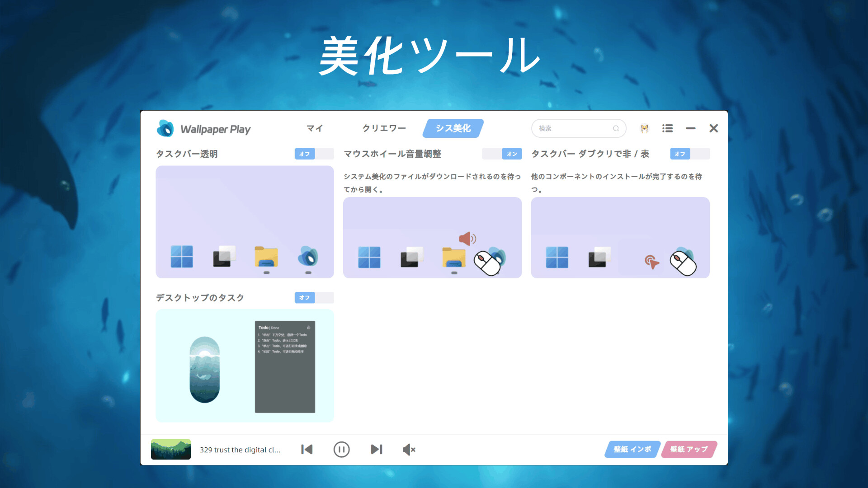Pause the current wallpaper playback
The width and height of the screenshot is (868, 488).
pos(341,449)
